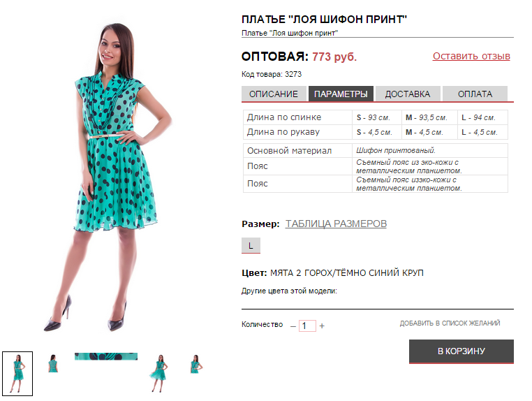Viewport: 532px width, 401px height.
Task: Add item to wishlist ДОБАВИТЬ В СПИСОК ЖЕЛАНИЙ
Action: [450, 323]
